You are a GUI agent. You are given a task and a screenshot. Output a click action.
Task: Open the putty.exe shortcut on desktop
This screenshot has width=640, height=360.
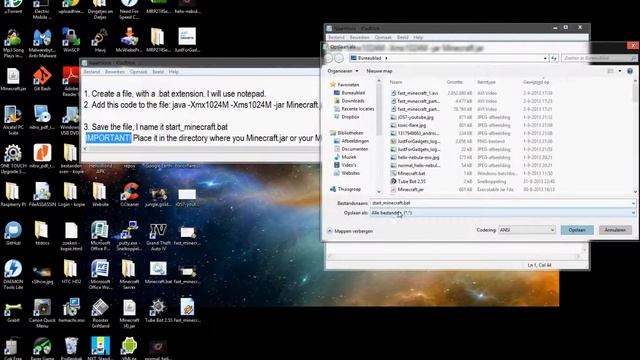(x=129, y=236)
